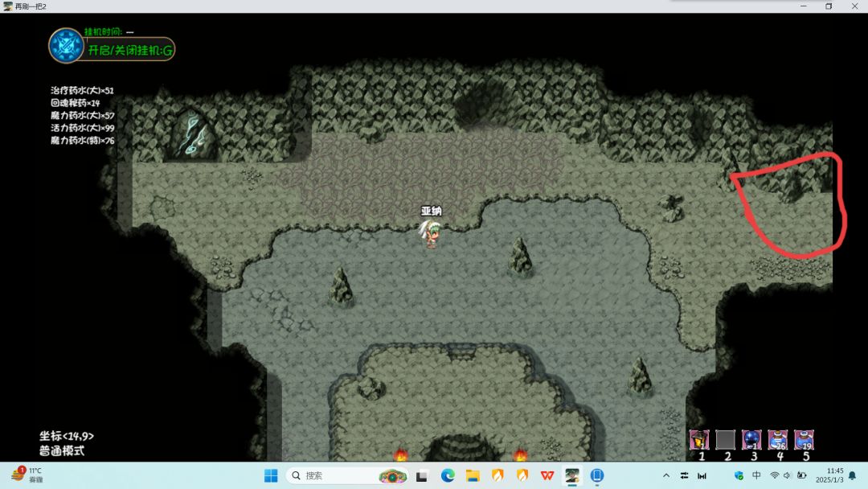Click the glowing crystal in the cave wall
This screenshot has width=868, height=489.
pos(194,136)
